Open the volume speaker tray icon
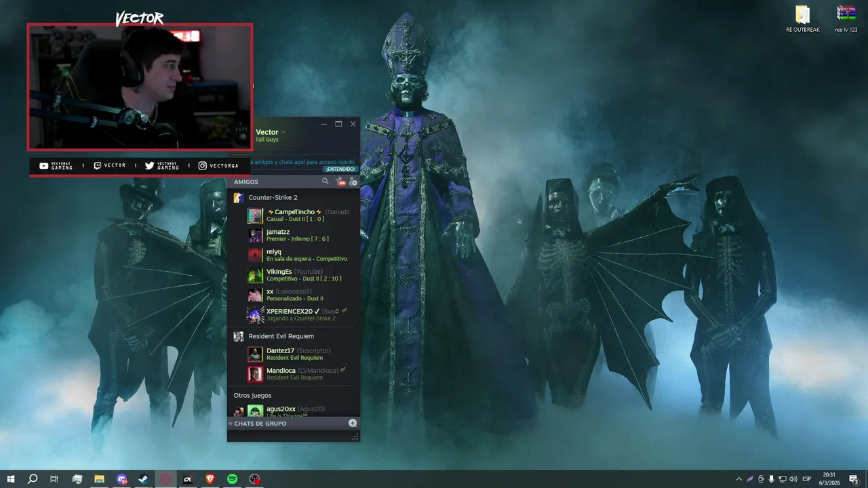The height and width of the screenshot is (488, 868). (793, 479)
